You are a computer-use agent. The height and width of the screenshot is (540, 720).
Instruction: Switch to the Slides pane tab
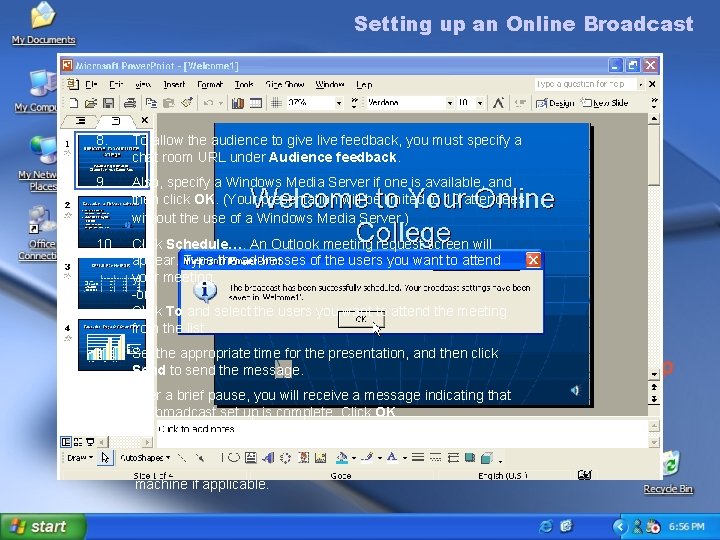click(x=116, y=121)
